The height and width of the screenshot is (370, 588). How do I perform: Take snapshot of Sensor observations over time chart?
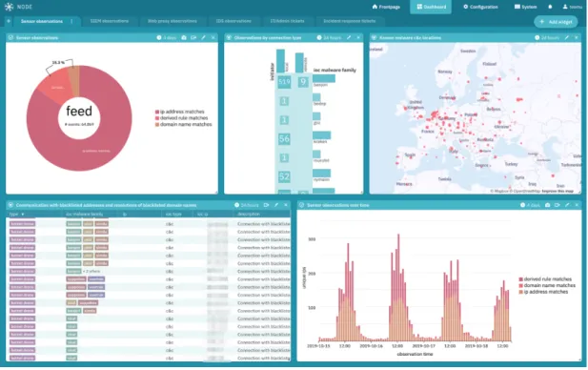[x=548, y=205]
